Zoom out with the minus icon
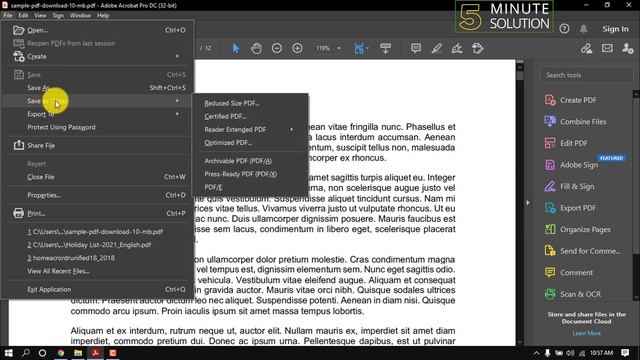This screenshot has width=640, height=360. click(x=277, y=48)
